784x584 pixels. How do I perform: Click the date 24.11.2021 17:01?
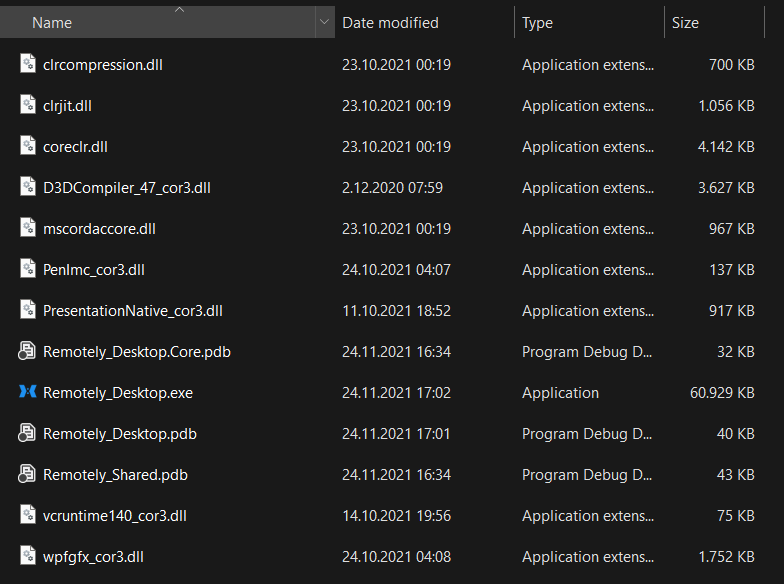click(396, 434)
